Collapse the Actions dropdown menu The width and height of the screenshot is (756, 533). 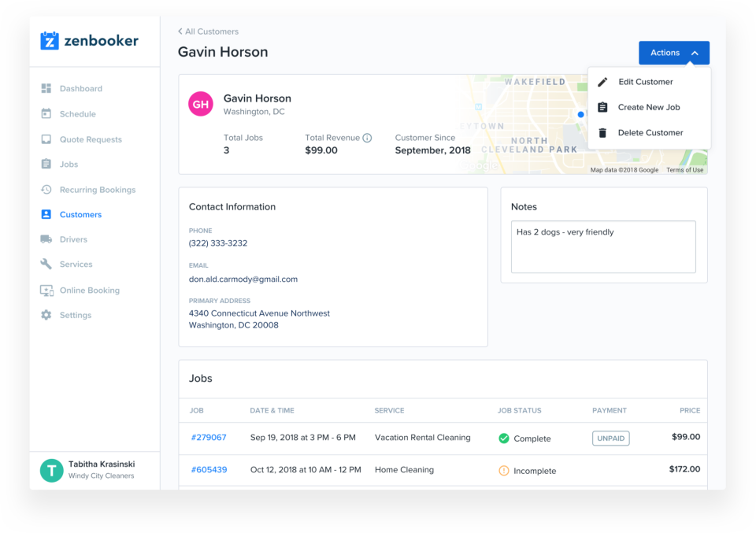[x=673, y=52]
